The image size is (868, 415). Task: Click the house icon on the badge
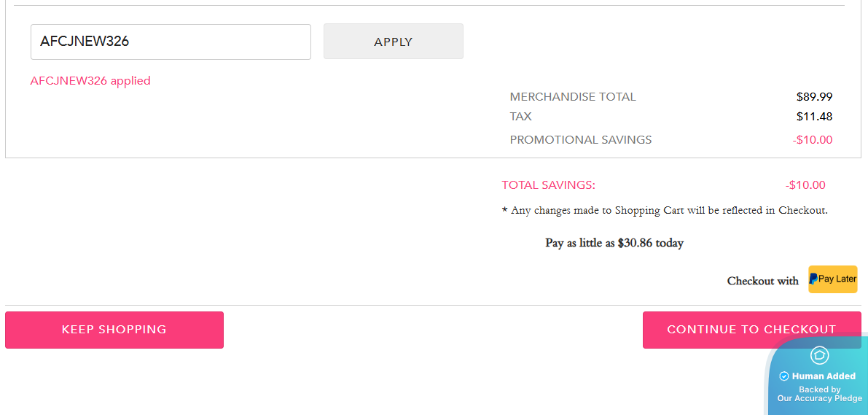tap(819, 355)
